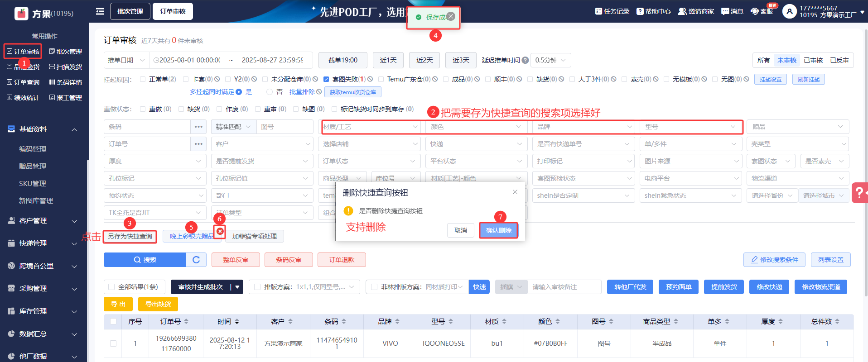Viewport: 868px width, 362px height.
Task: Click the red question mark help widget
Action: click(x=859, y=193)
